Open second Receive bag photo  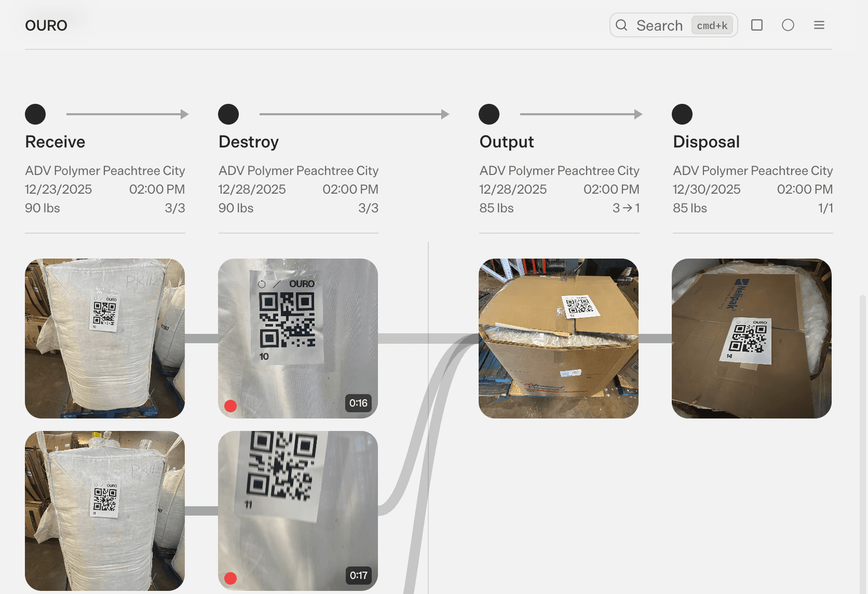[105, 511]
